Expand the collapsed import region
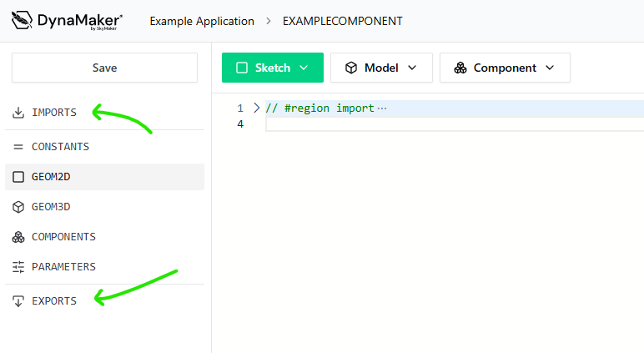The width and height of the screenshot is (644, 353). pos(257,108)
